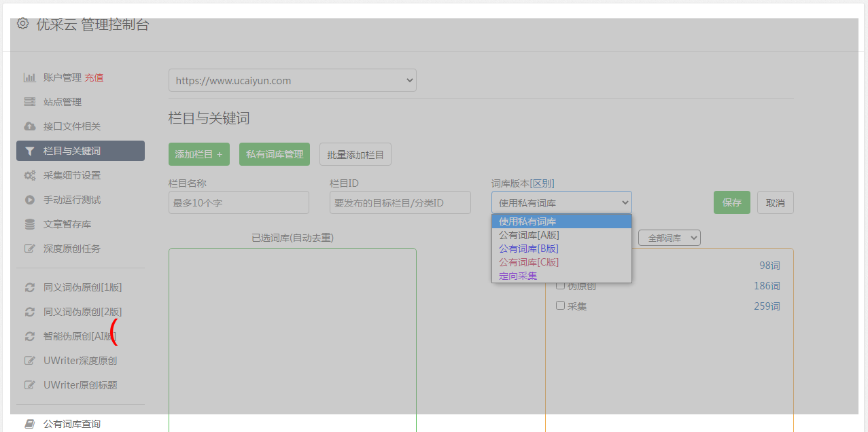Click the 98词 count

coord(770,266)
